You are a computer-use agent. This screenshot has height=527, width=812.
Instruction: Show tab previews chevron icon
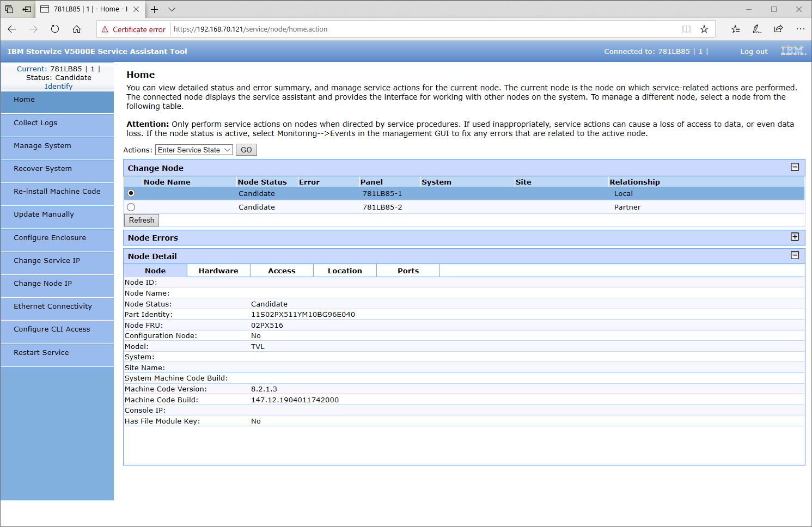pos(172,9)
